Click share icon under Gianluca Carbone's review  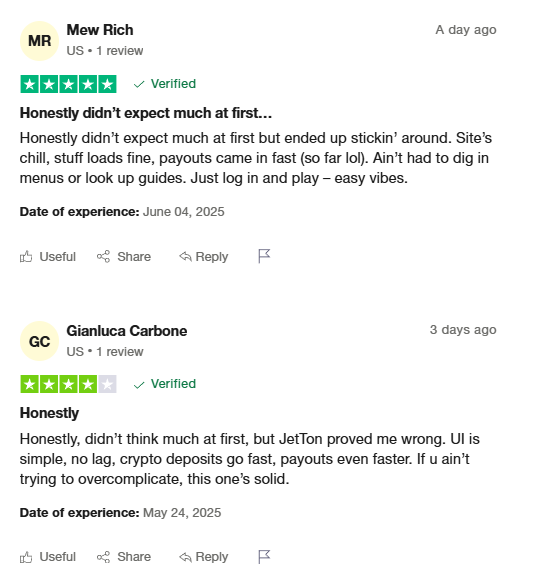[x=103, y=557]
